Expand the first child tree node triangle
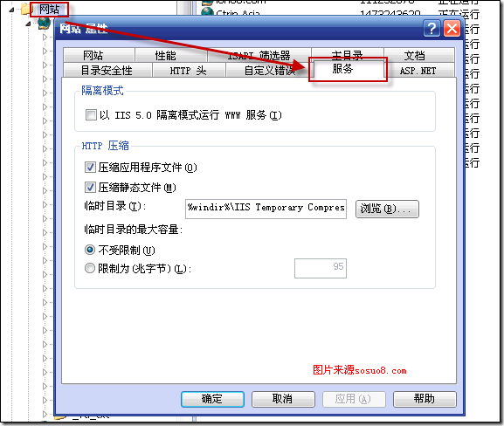 coord(45,37)
